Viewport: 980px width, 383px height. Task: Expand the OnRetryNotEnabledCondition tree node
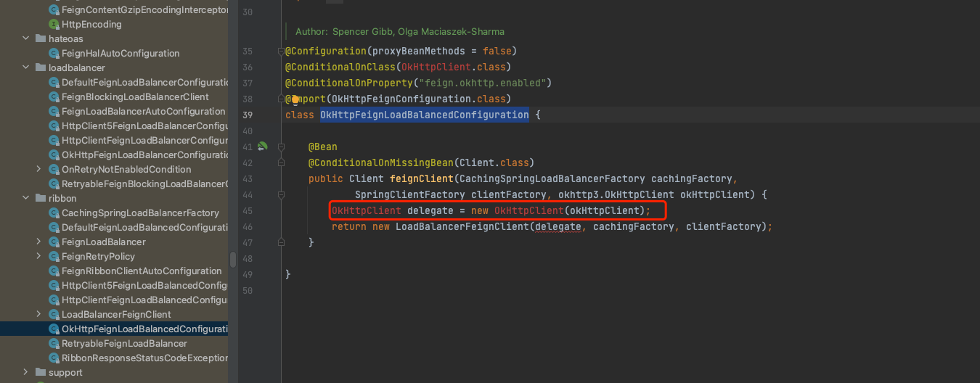[x=38, y=169]
